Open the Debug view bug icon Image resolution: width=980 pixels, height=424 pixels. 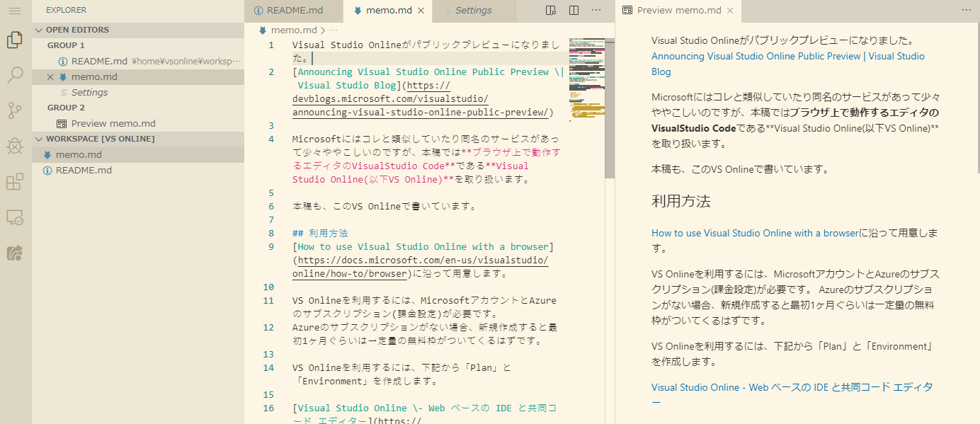pos(15,146)
